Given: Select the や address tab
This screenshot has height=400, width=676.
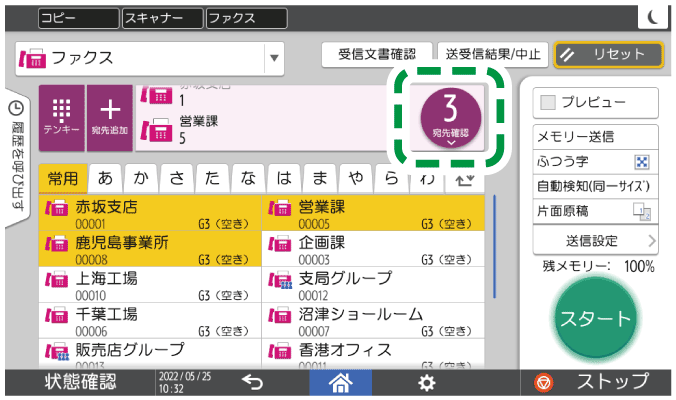Looking at the screenshot, I should [x=356, y=178].
